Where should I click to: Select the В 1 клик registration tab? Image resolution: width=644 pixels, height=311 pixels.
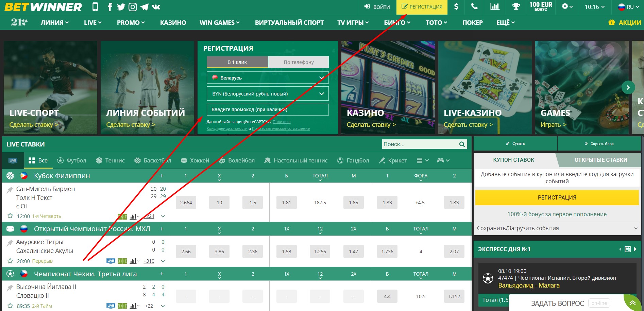(237, 62)
